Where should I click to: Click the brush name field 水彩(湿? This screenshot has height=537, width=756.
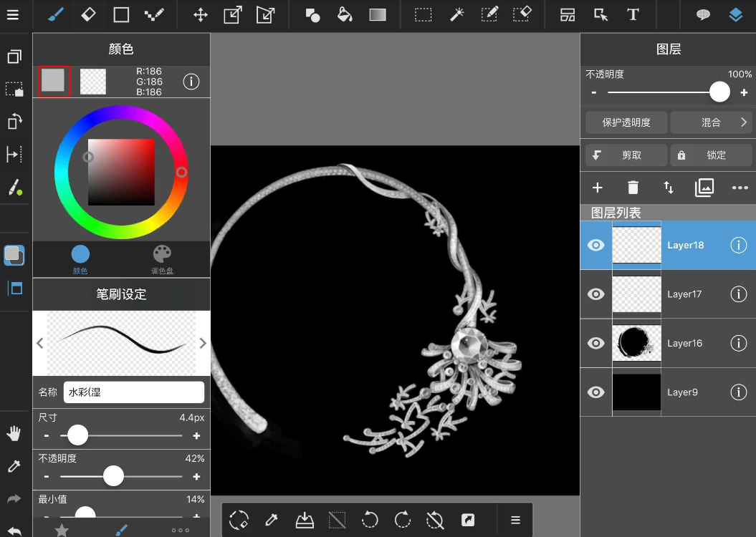tap(133, 392)
